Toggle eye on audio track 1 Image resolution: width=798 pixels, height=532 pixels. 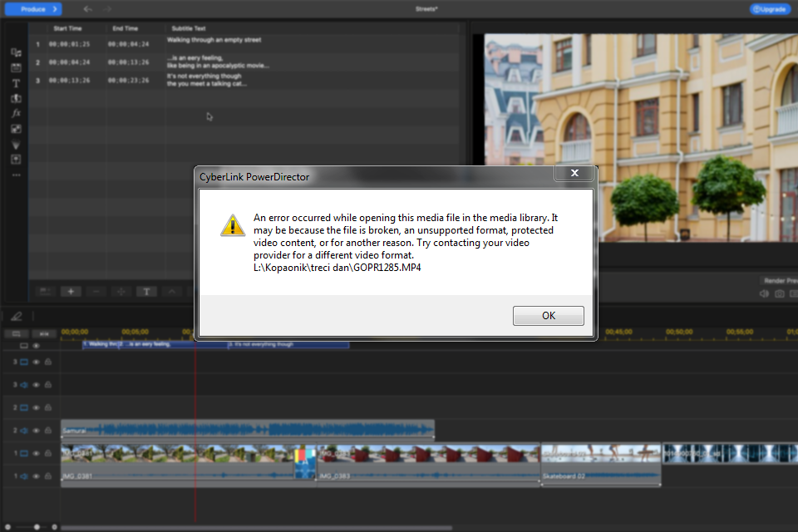36,476
